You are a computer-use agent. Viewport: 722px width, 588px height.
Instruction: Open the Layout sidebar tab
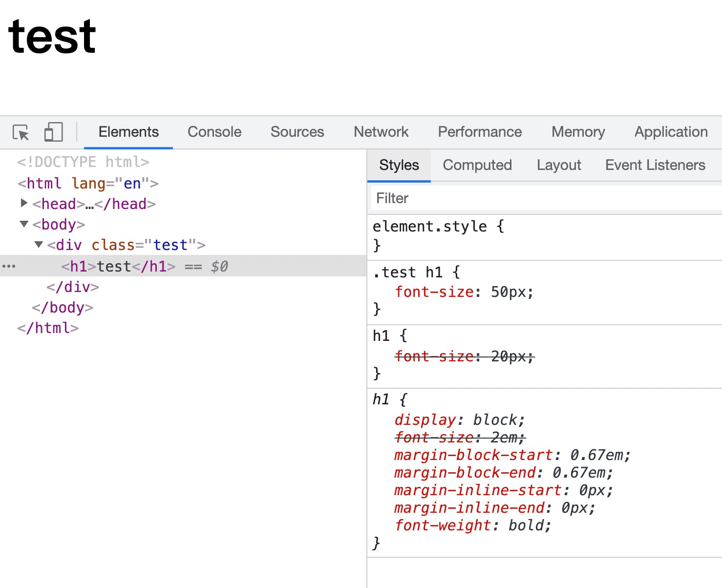[558, 165]
